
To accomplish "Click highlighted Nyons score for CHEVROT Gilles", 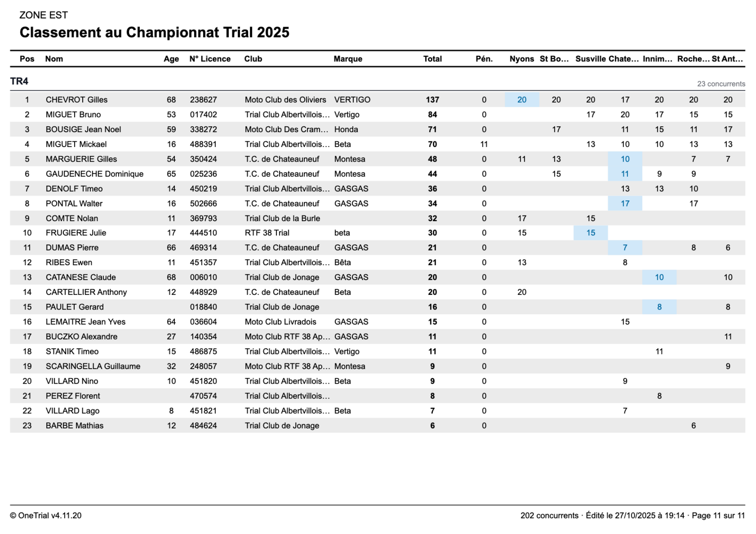I will 522,100.
